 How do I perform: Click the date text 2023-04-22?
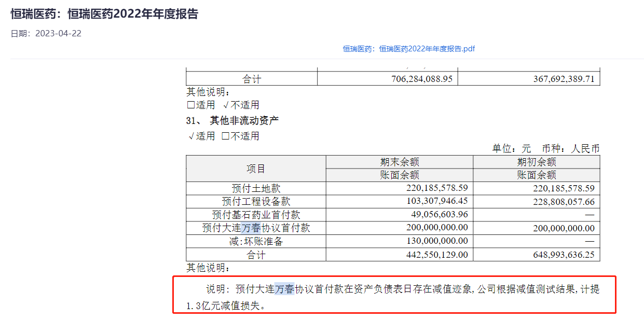[58, 34]
